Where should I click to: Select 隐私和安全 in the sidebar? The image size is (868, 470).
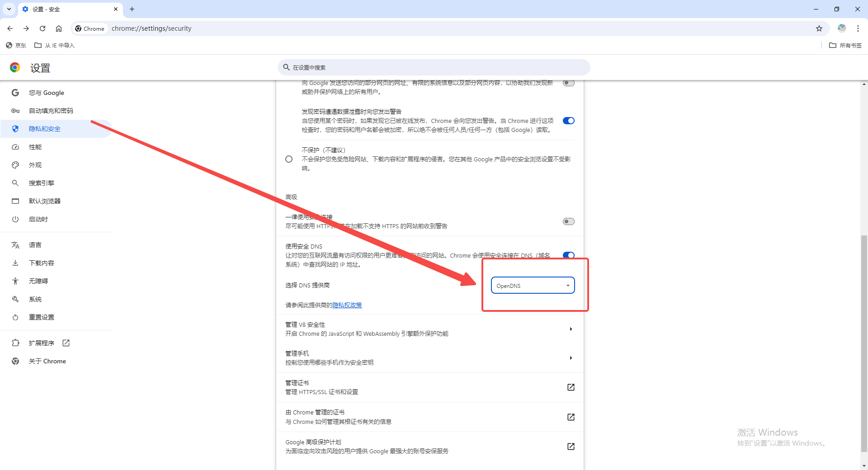point(57,129)
